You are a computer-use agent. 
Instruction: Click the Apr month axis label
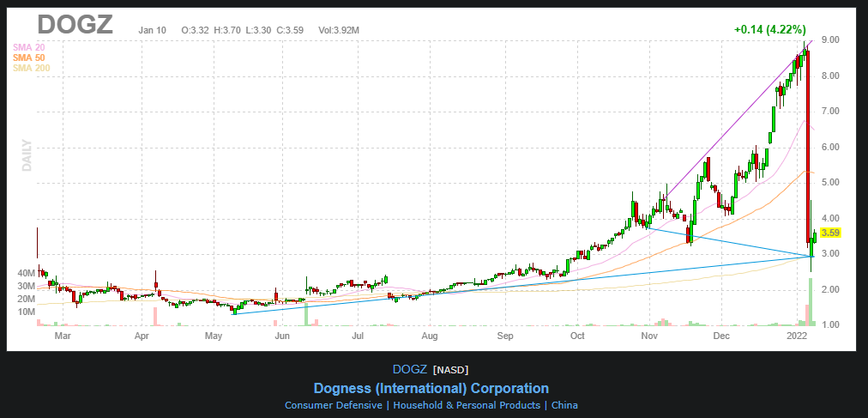142,336
